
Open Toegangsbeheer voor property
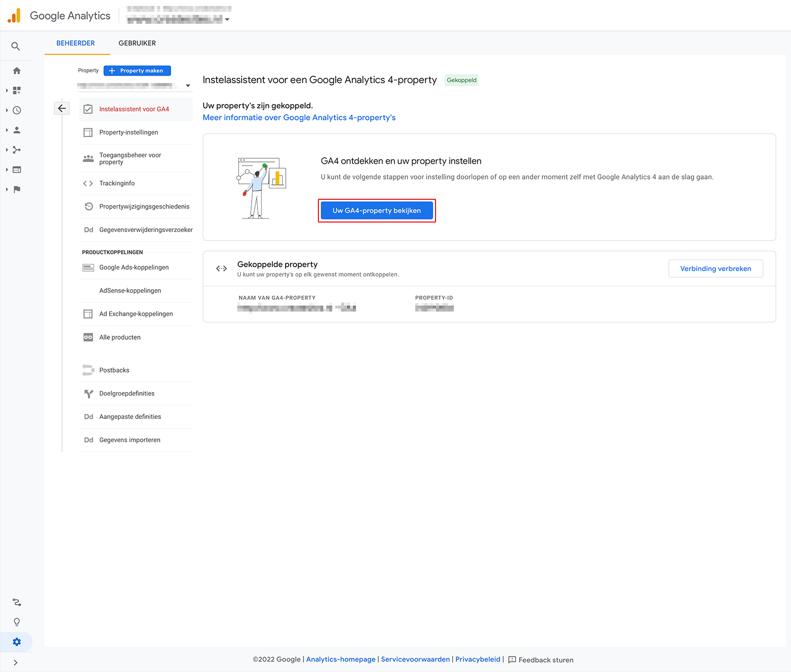pos(136,158)
